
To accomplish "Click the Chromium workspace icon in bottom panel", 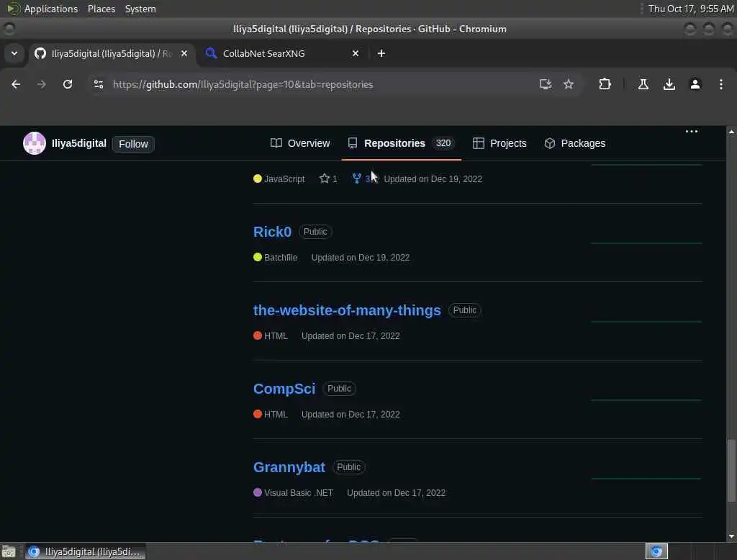I will coord(656,551).
